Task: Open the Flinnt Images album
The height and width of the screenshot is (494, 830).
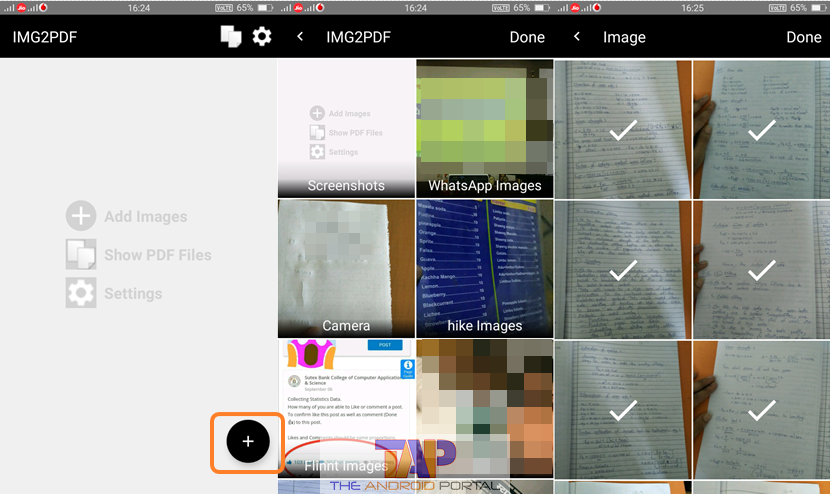Action: 346,408
